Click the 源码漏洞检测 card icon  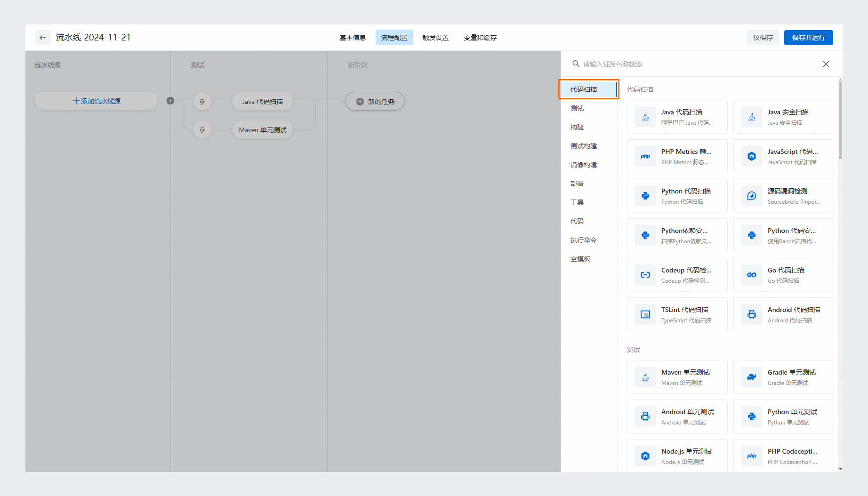[x=752, y=196]
